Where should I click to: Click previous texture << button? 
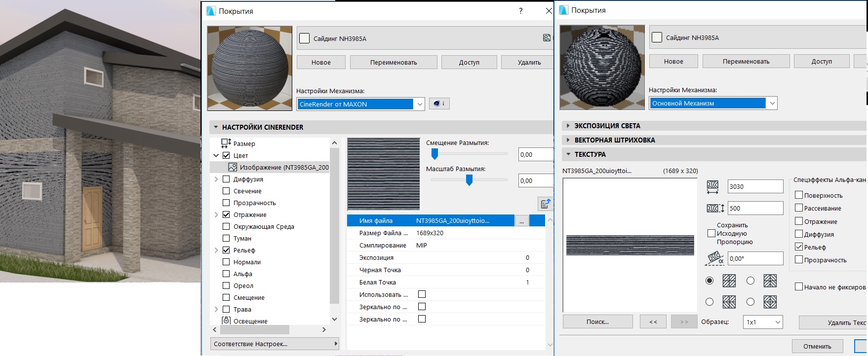pyautogui.click(x=653, y=321)
